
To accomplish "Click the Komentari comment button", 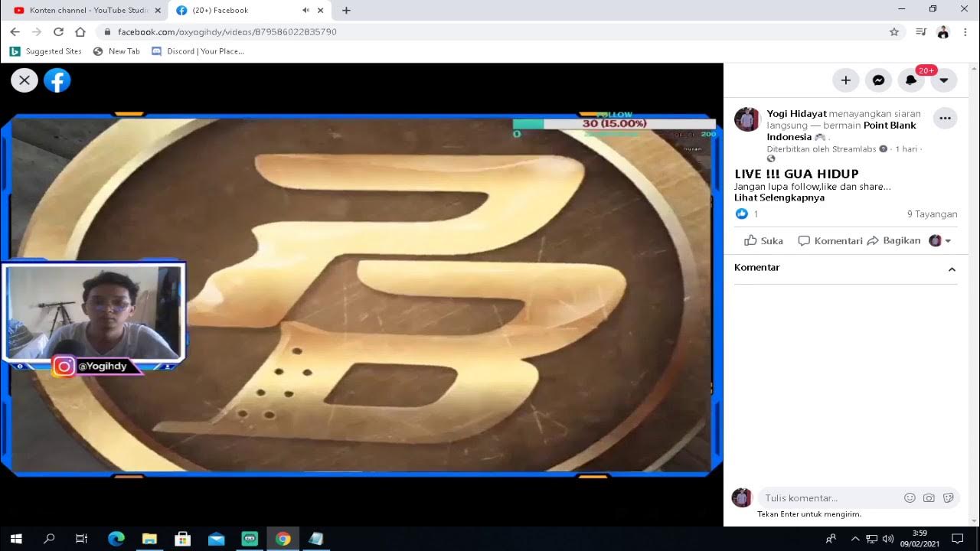I will click(830, 240).
